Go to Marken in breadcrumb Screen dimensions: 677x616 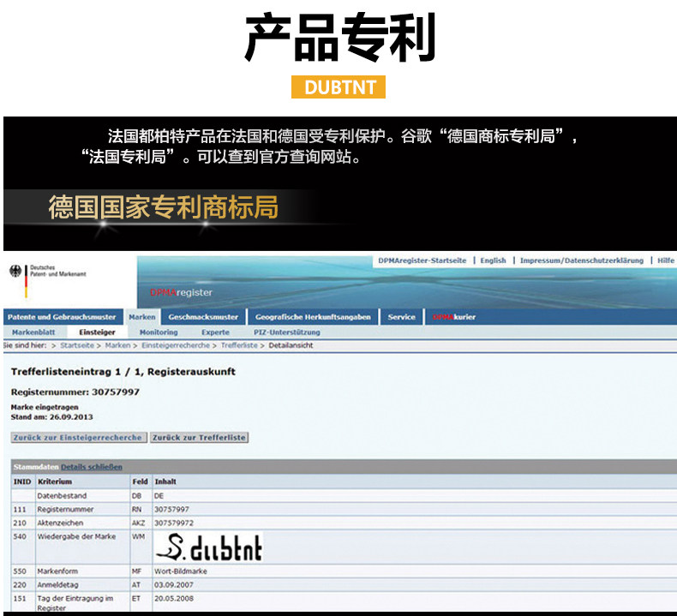[117, 345]
